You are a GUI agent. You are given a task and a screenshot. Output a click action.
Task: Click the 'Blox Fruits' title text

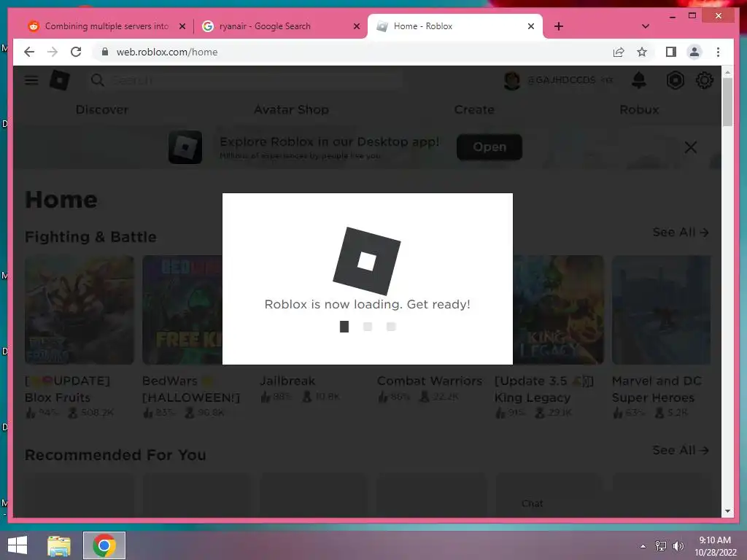[x=58, y=397]
